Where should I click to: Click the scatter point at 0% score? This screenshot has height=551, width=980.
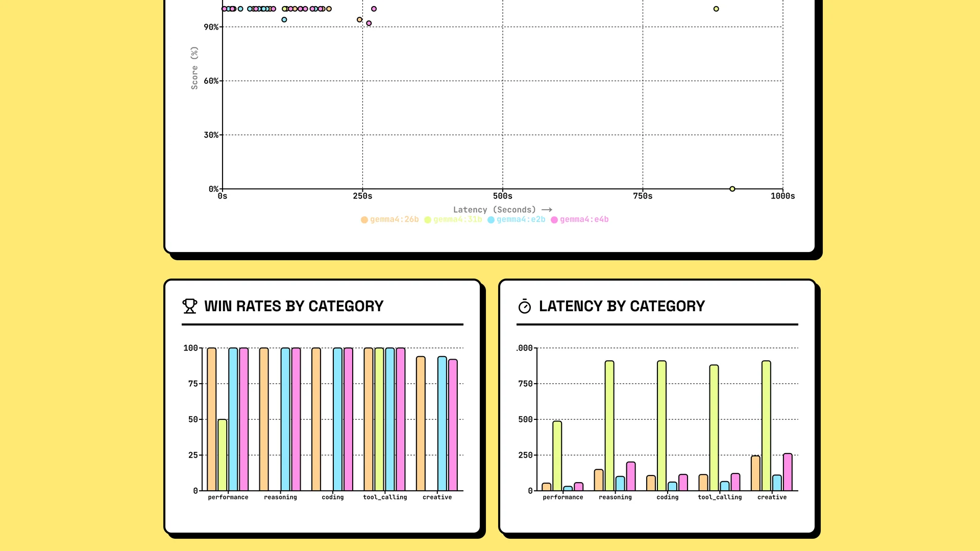[732, 189]
